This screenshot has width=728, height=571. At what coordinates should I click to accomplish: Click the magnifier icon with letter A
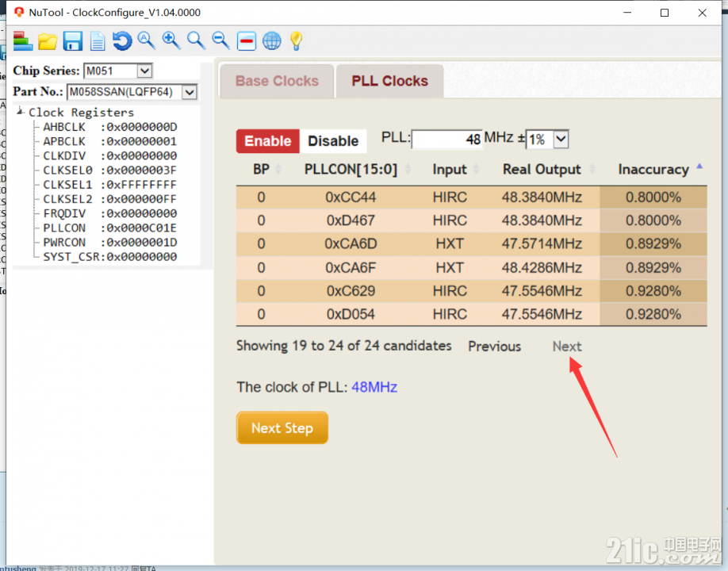pyautogui.click(x=146, y=41)
